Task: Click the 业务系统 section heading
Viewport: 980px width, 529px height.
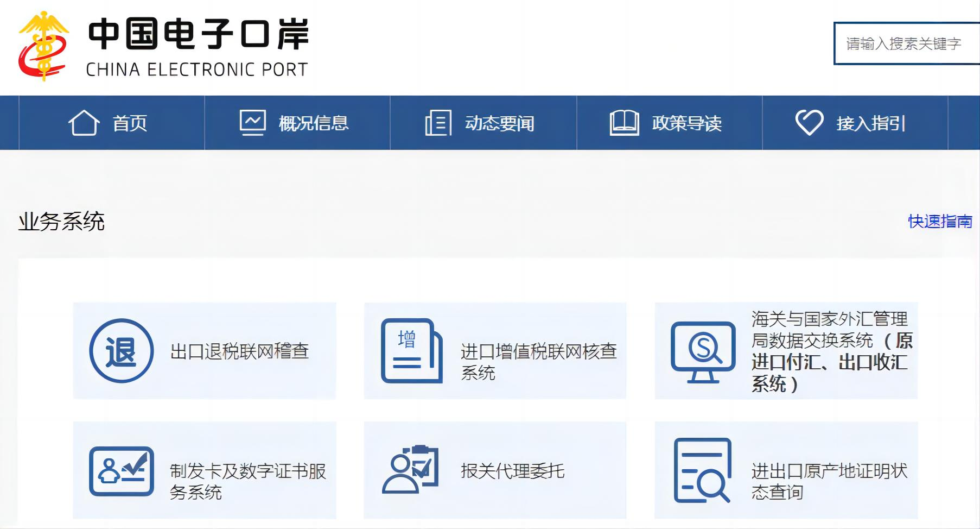Action: click(x=61, y=222)
